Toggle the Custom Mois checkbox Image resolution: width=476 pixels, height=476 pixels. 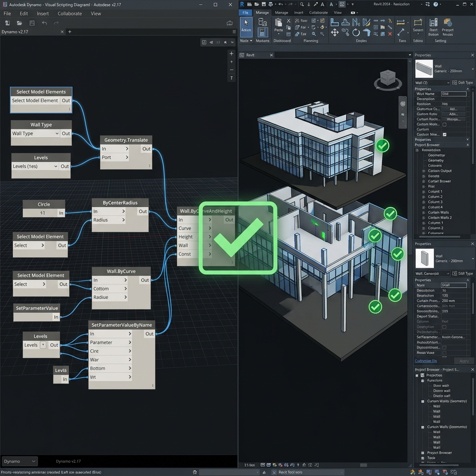pos(444,125)
